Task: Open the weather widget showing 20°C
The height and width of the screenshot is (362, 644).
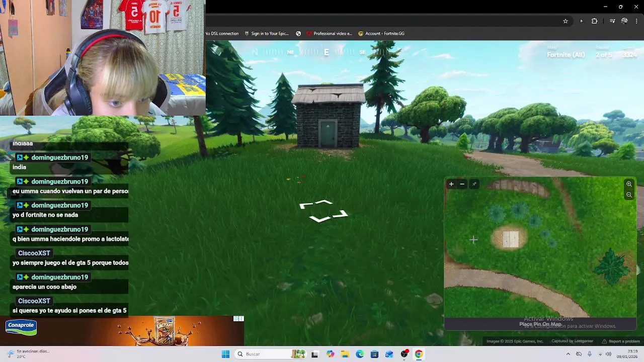Action: 28,354
